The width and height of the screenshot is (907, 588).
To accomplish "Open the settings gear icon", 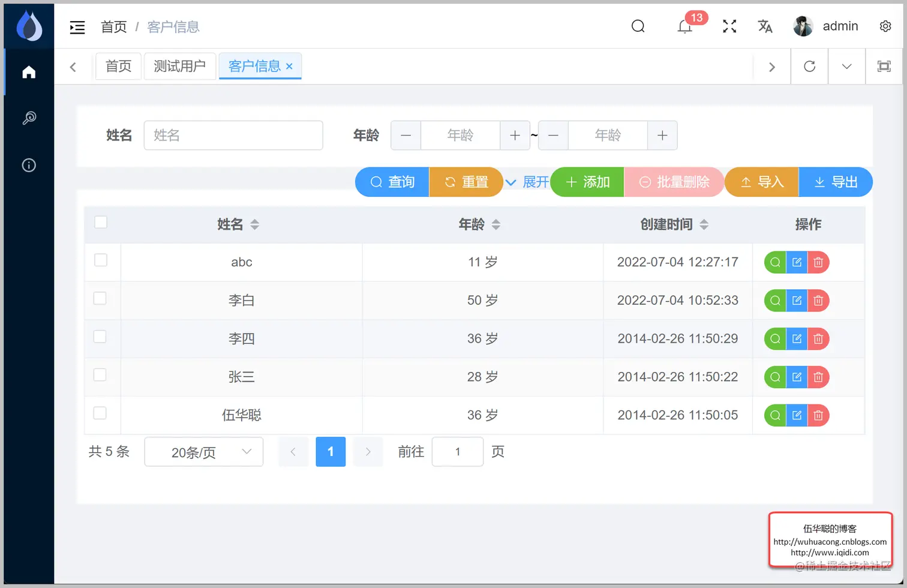I will click(885, 26).
